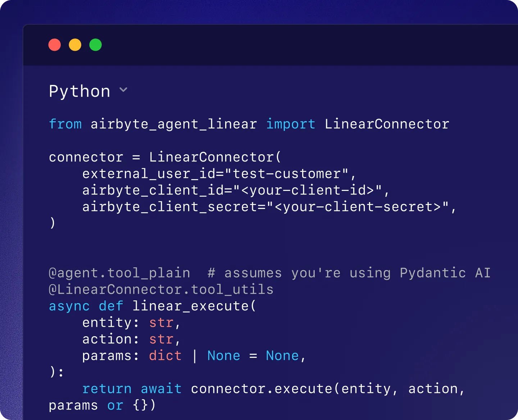Open the Python language dropdown

pos(88,91)
